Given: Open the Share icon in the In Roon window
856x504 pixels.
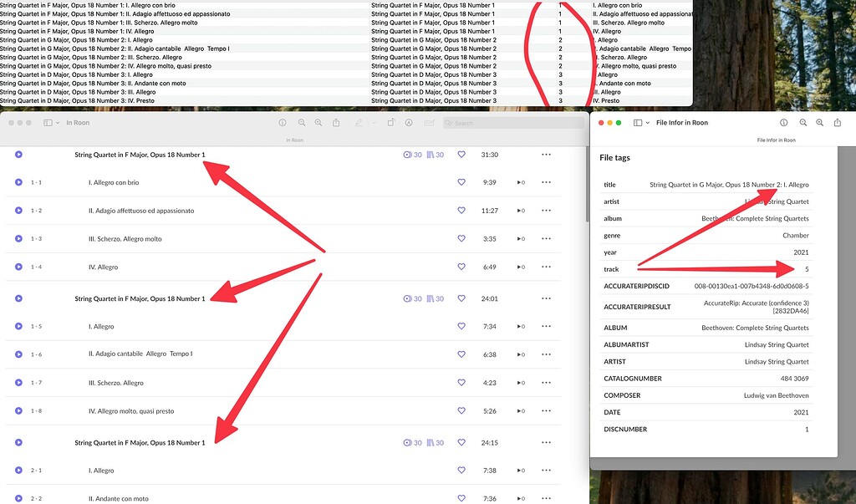Looking at the screenshot, I should pyautogui.click(x=336, y=123).
